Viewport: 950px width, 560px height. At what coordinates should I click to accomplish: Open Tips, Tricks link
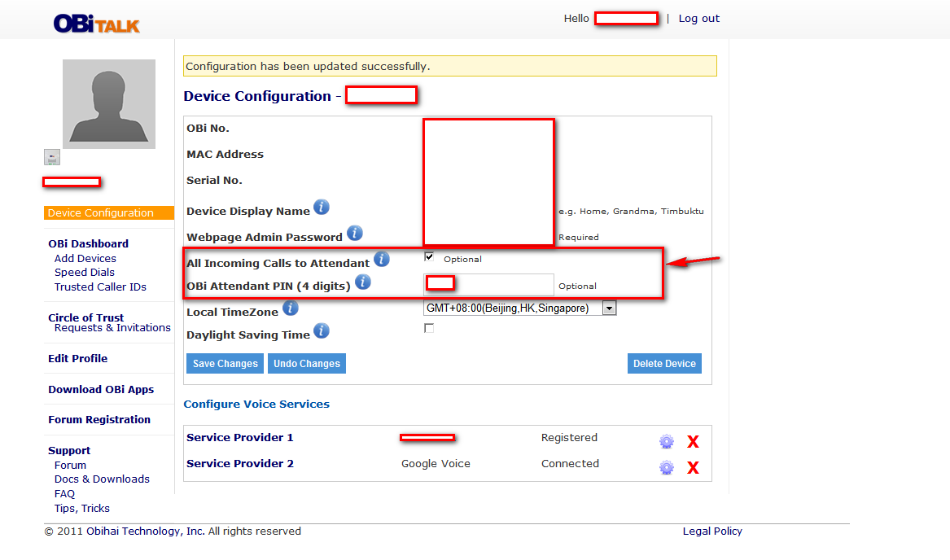coord(81,508)
